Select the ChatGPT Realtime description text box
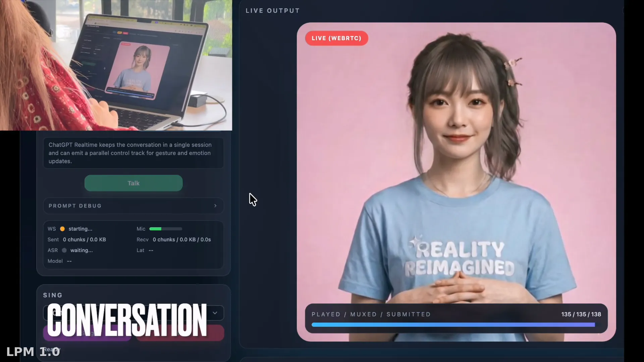 click(133, 153)
